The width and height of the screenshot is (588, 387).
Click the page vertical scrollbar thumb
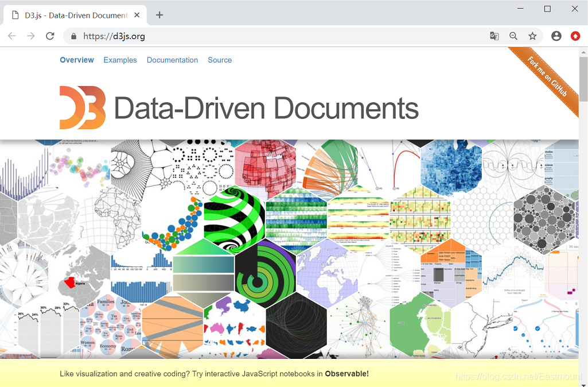click(583, 79)
